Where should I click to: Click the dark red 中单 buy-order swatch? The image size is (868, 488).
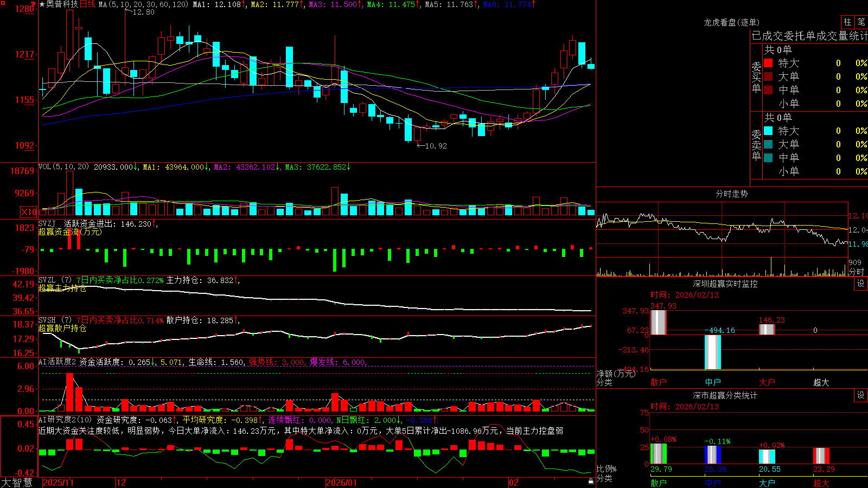[x=768, y=90]
